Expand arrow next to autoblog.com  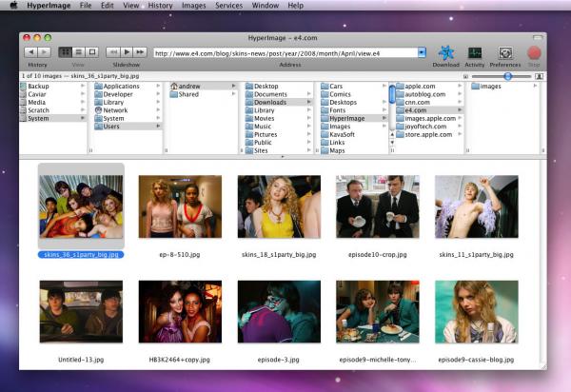pos(460,94)
